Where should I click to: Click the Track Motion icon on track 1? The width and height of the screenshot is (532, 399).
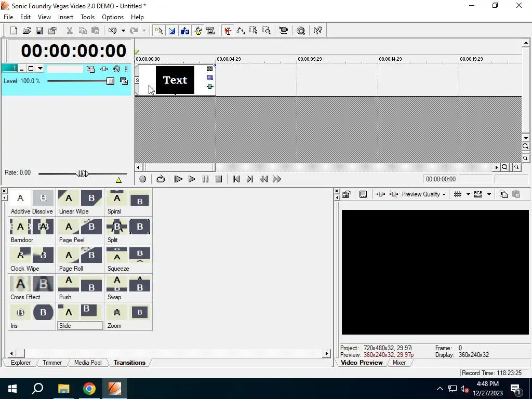(90, 69)
